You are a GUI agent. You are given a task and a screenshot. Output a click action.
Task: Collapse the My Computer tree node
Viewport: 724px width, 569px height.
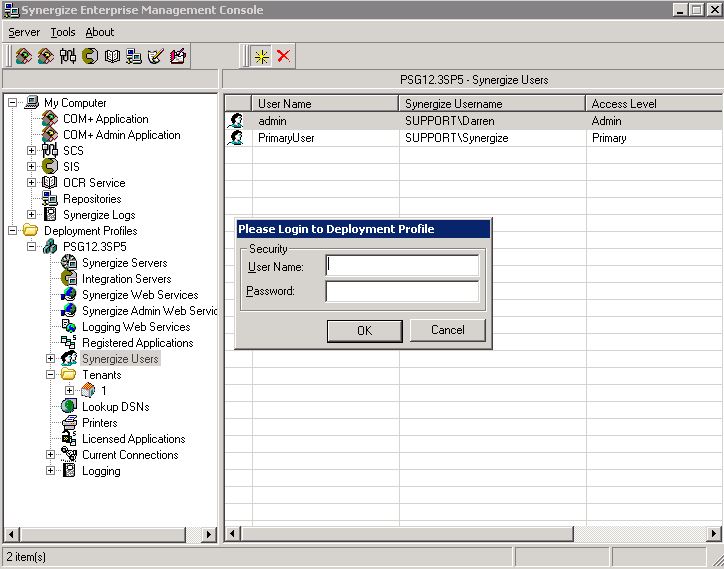pyautogui.click(x=12, y=103)
